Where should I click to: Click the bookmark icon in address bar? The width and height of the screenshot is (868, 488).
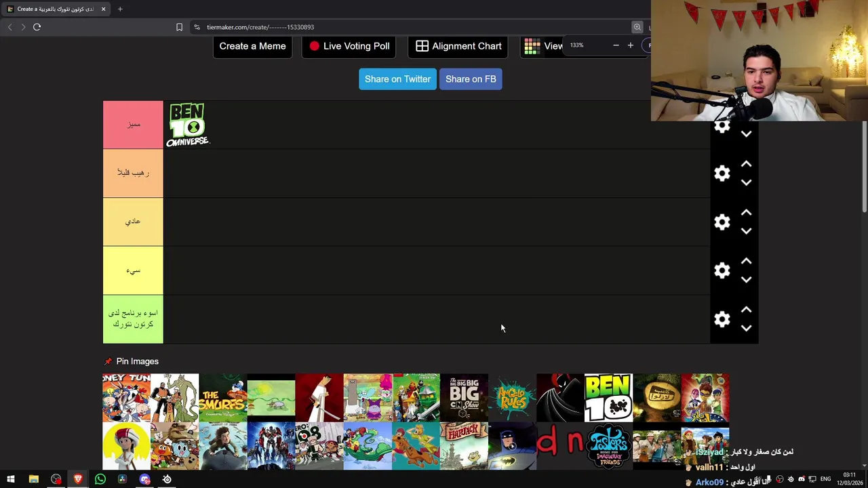point(179,27)
